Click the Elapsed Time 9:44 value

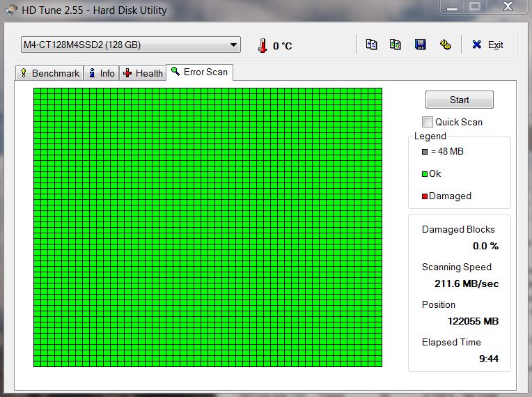pos(489,359)
